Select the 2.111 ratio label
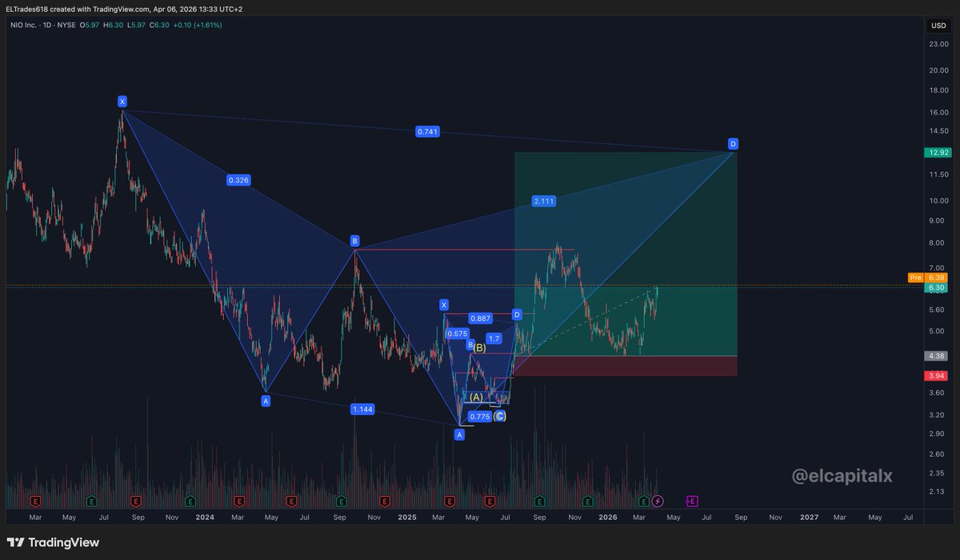 click(x=543, y=202)
